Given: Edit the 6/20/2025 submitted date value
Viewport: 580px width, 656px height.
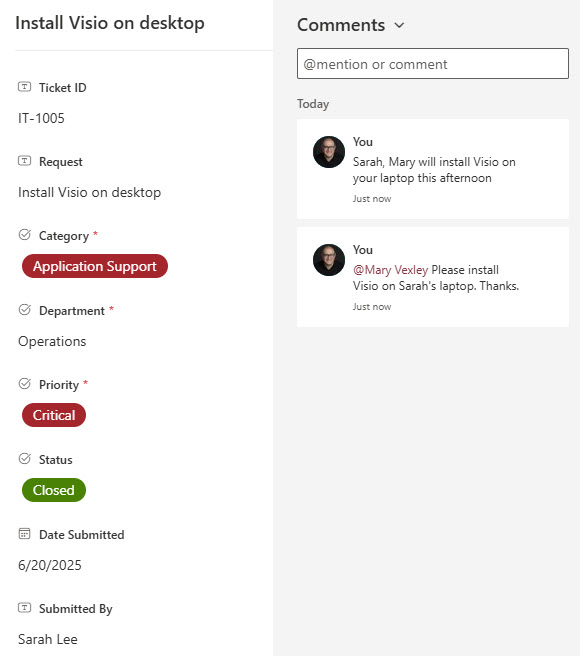Looking at the screenshot, I should (50, 565).
